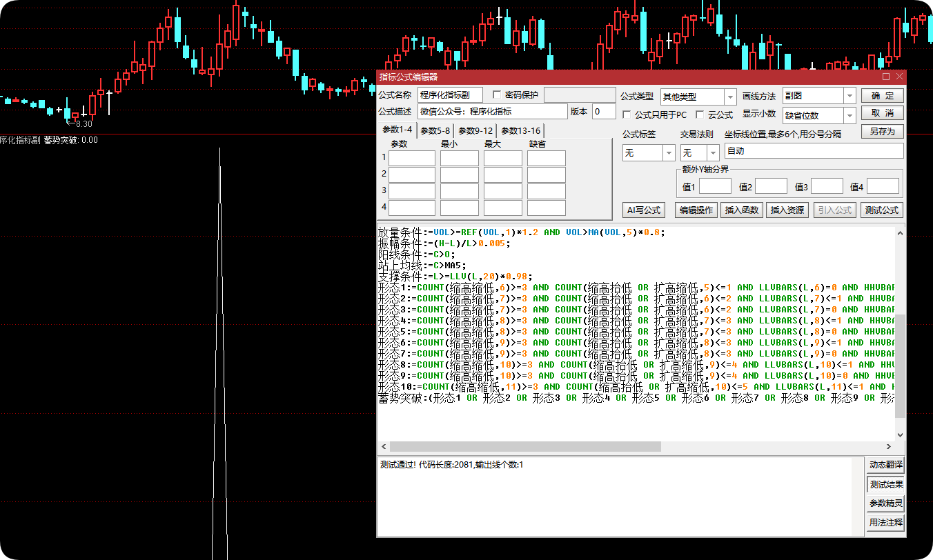
Task: Focus the 版本 number field
Action: click(604, 112)
